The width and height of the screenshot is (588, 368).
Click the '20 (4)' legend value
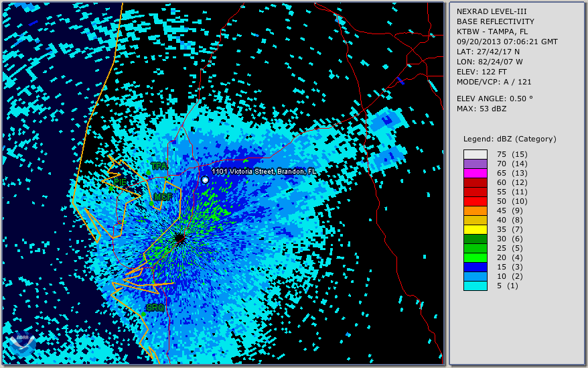coord(510,257)
